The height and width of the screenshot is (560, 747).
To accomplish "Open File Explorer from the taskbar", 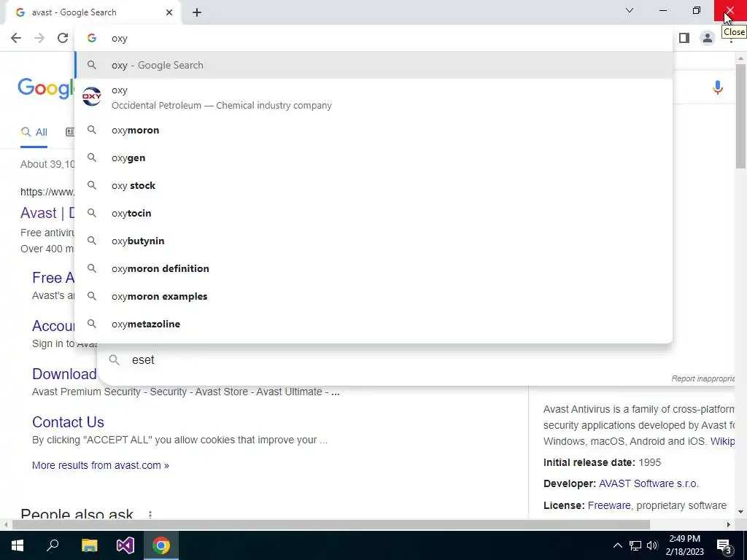I will pyautogui.click(x=89, y=545).
